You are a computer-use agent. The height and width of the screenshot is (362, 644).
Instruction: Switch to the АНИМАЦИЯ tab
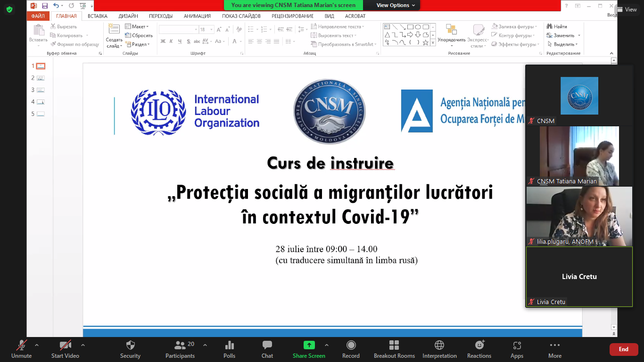click(197, 16)
